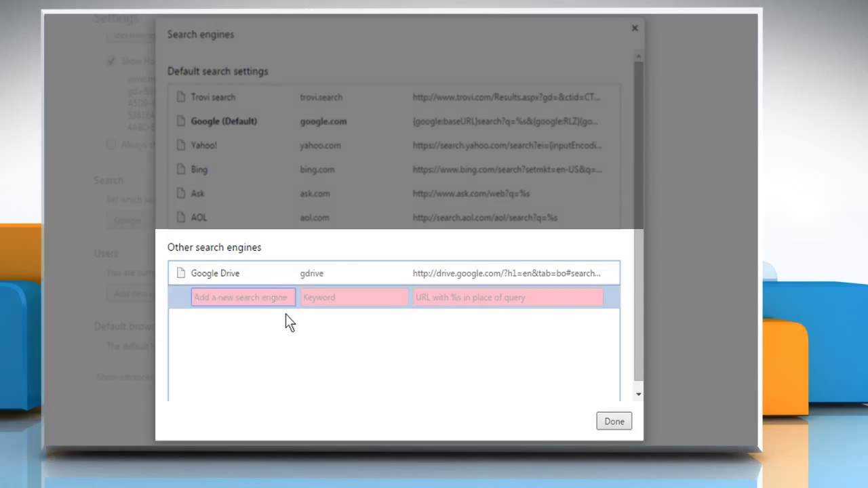Click the search.aol.com URL
Image resolution: width=868 pixels, height=488 pixels.
(x=485, y=218)
